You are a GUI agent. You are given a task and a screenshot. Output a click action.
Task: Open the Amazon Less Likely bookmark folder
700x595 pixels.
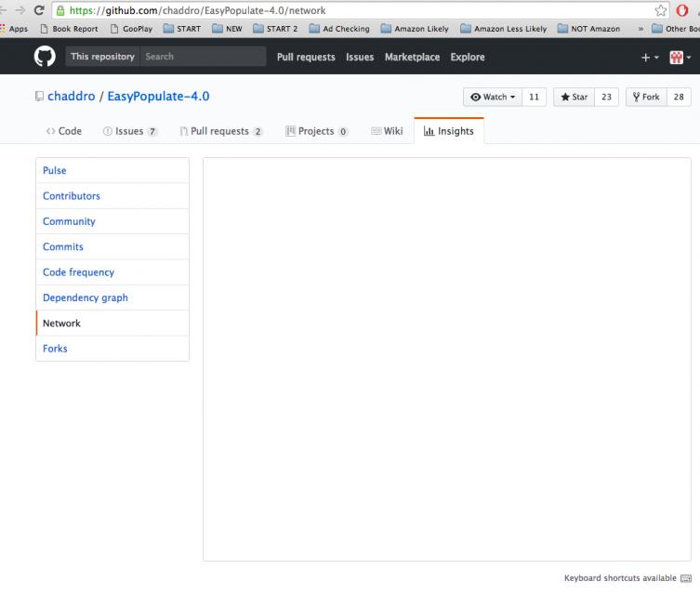[504, 29]
